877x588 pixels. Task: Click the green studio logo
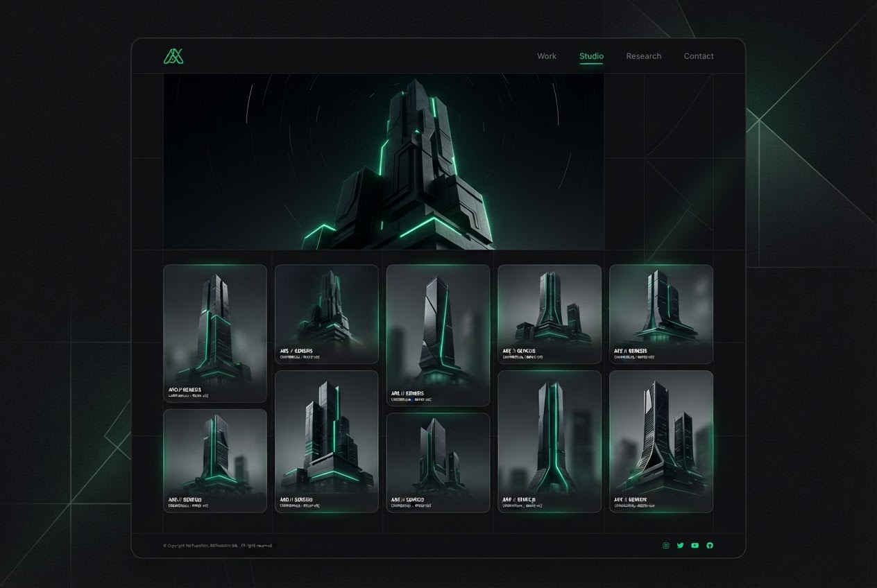(x=173, y=56)
